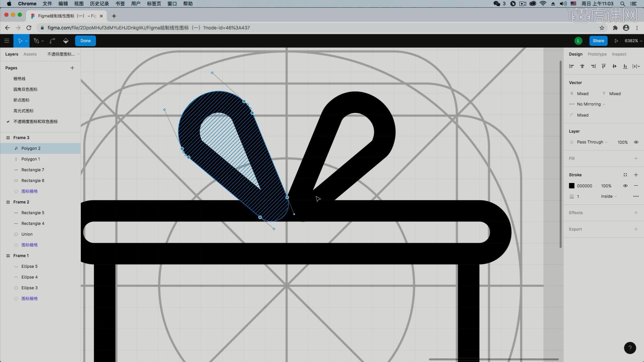Click the black stroke color swatch

tap(572, 186)
